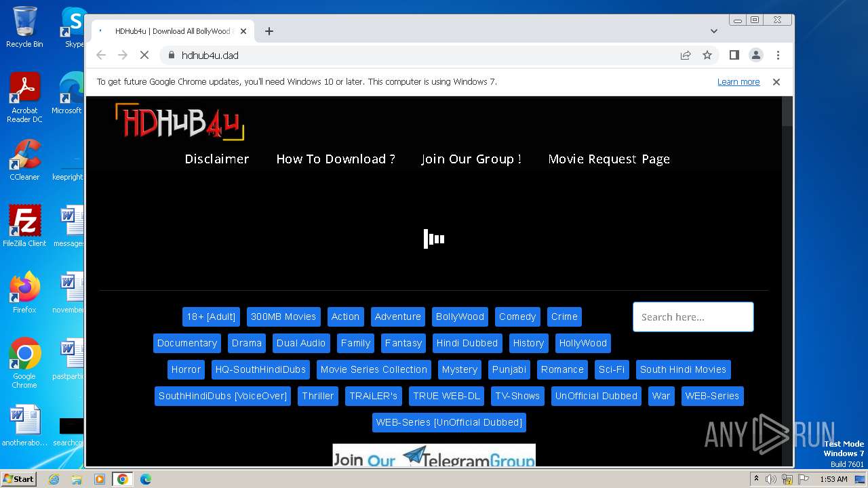
Task: Open Internet Explorer from the taskbar
Action: [54, 479]
